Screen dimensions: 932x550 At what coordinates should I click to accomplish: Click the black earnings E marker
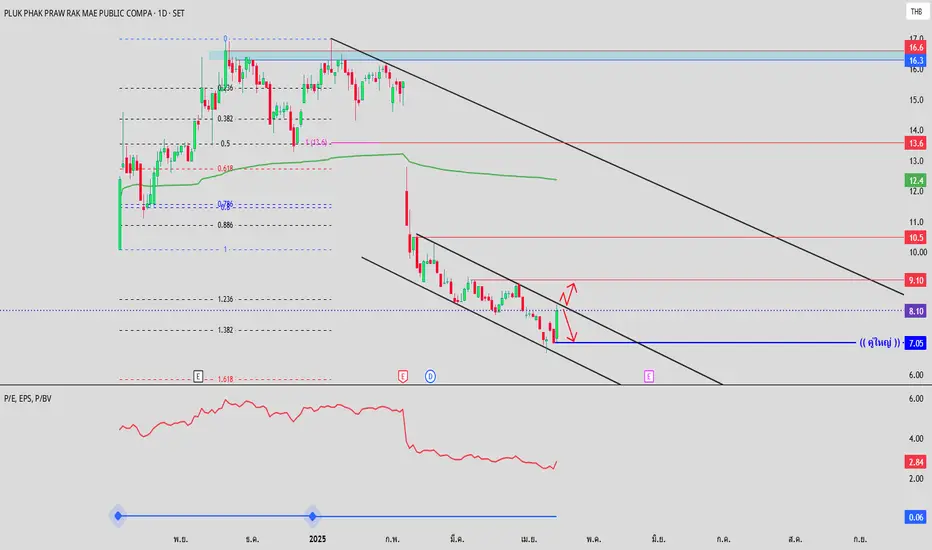point(198,376)
